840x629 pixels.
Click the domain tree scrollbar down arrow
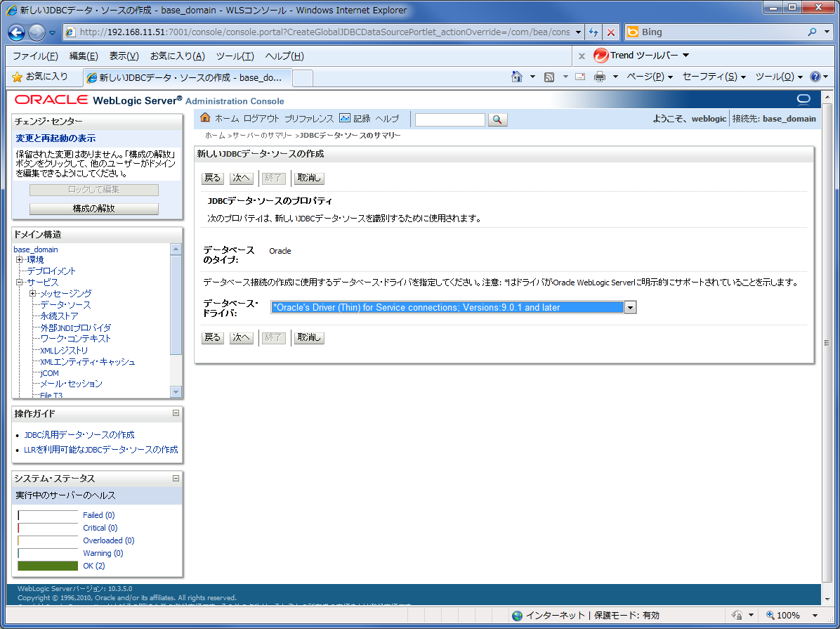click(176, 392)
